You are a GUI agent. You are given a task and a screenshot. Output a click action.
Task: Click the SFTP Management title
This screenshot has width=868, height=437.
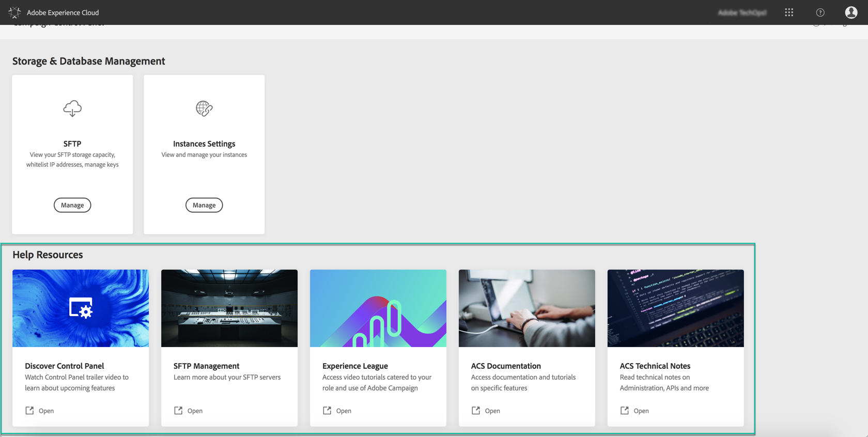tap(207, 366)
